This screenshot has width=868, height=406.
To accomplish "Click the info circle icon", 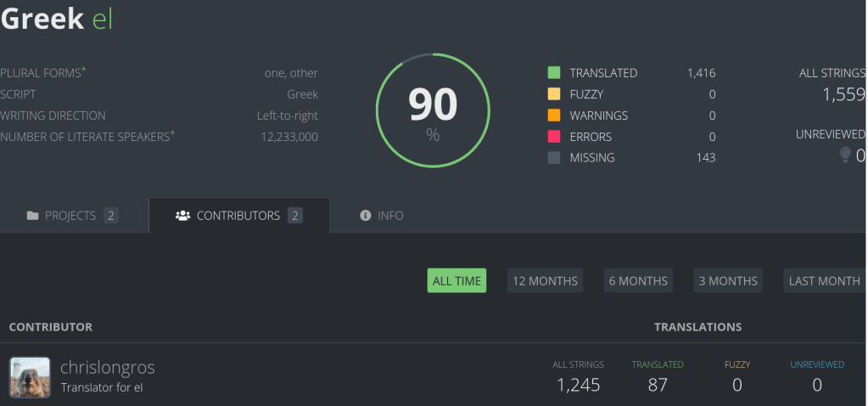I will coord(366,216).
